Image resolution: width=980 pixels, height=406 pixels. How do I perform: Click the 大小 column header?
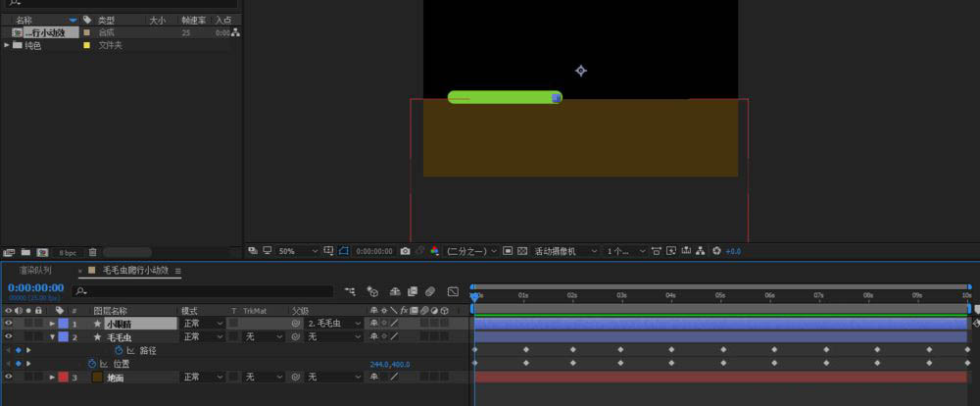[158, 20]
